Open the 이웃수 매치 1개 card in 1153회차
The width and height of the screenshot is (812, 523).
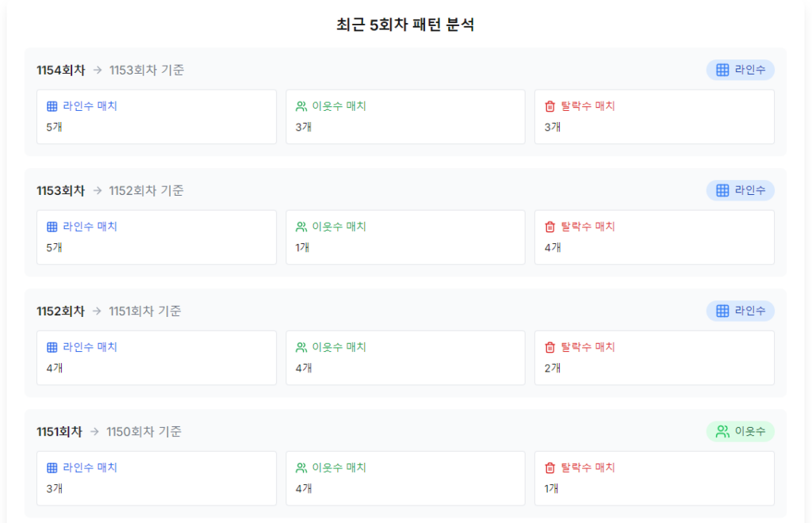[x=405, y=238]
